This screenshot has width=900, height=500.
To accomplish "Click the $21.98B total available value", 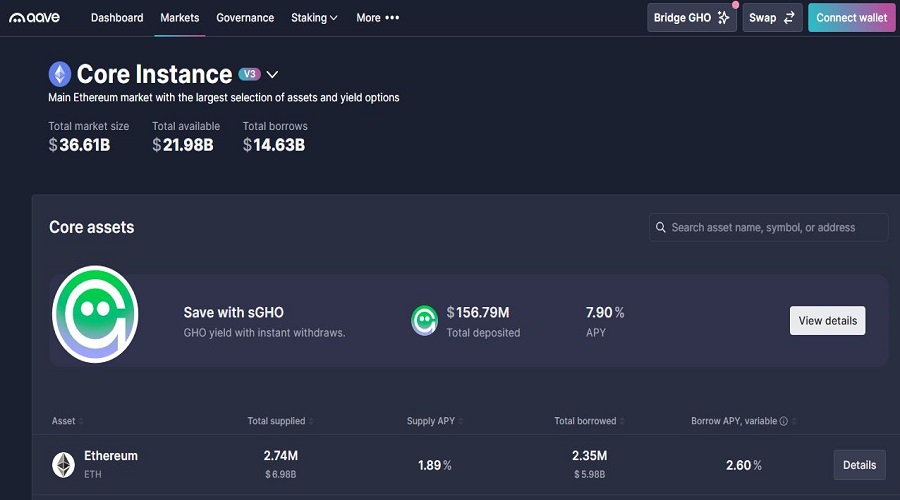I will 183,145.
